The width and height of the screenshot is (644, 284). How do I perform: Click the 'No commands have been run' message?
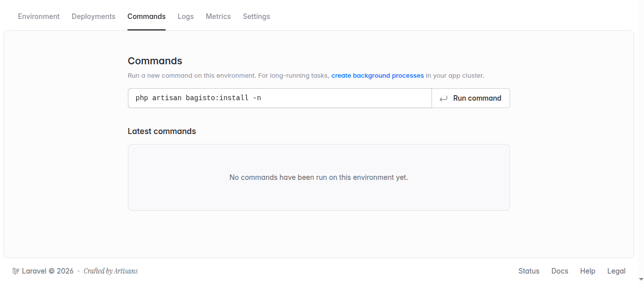319,177
